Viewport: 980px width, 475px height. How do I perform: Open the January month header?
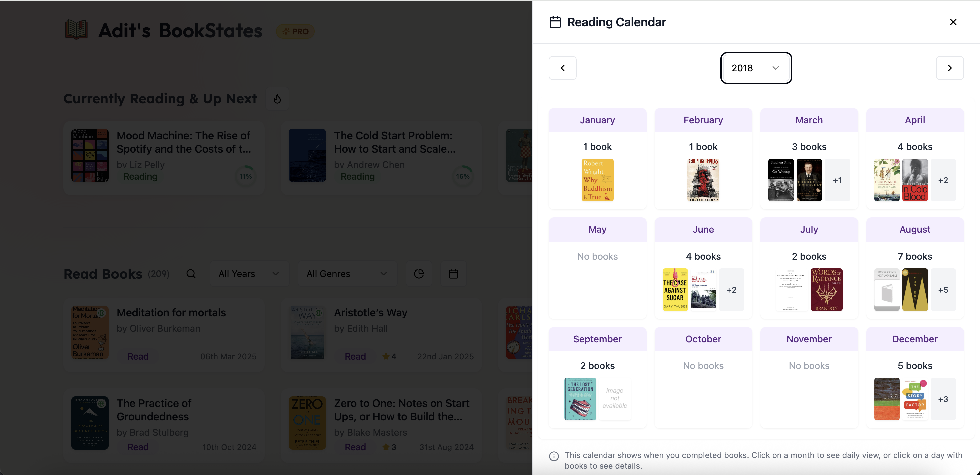(597, 120)
